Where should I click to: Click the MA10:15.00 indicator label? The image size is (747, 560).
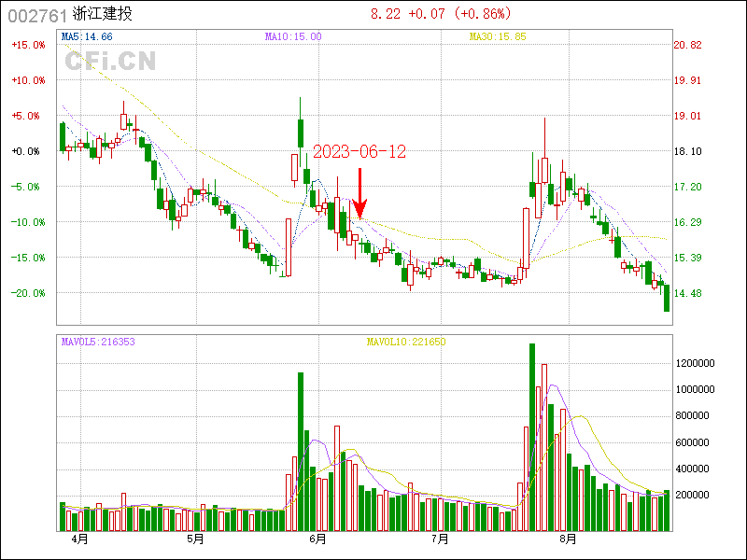click(293, 36)
